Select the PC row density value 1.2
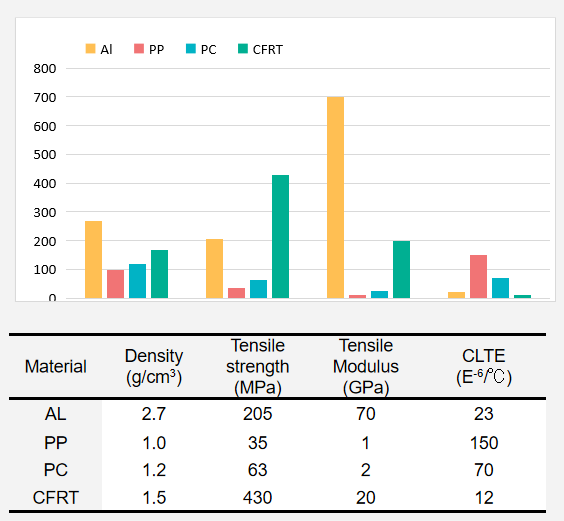564x521 pixels. coord(154,470)
